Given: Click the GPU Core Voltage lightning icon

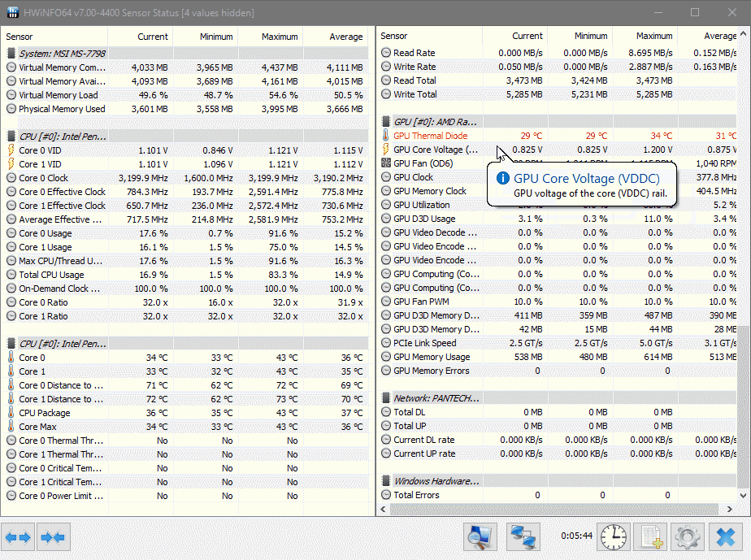Looking at the screenshot, I should [x=385, y=150].
